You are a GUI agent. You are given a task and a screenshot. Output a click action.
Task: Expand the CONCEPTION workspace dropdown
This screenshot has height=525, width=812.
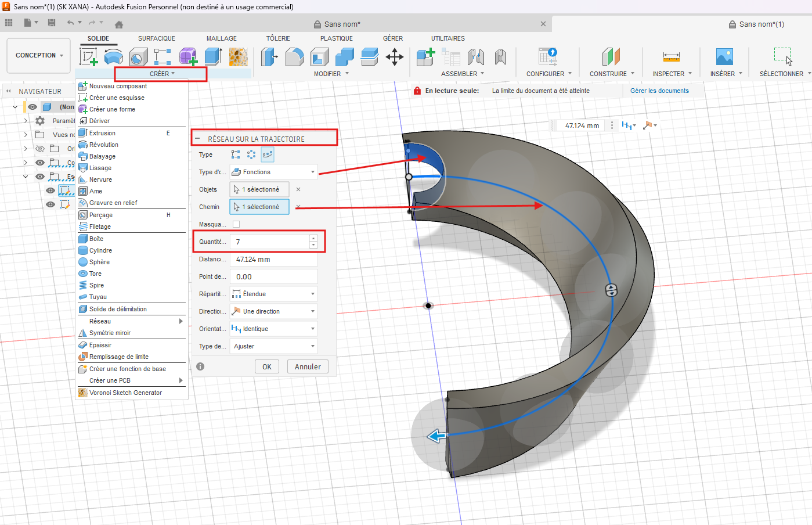click(39, 56)
